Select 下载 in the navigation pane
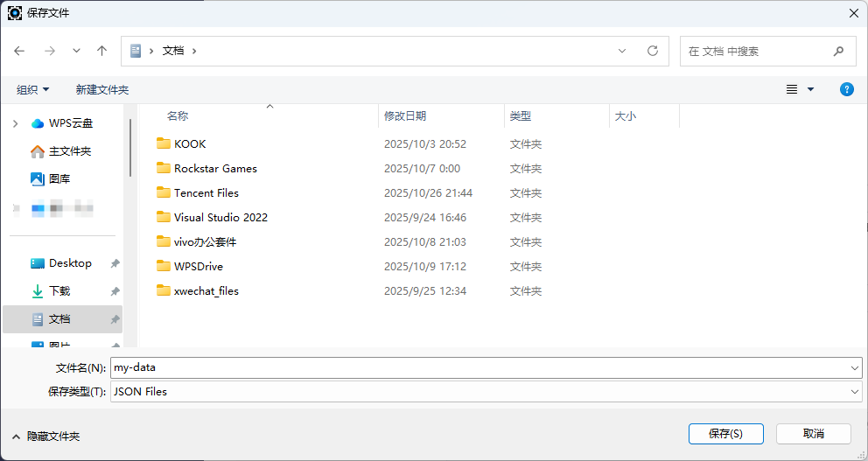Viewport: 868px width, 461px height. click(x=59, y=291)
